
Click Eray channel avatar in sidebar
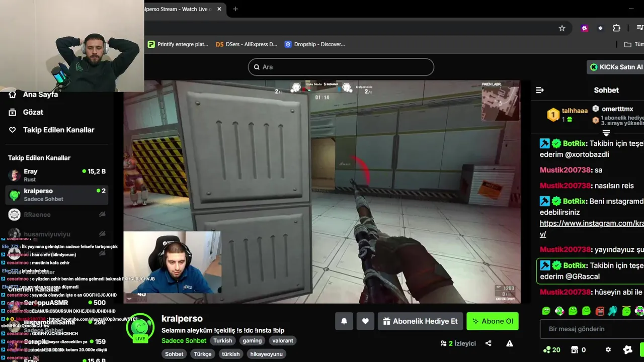pos(15,175)
